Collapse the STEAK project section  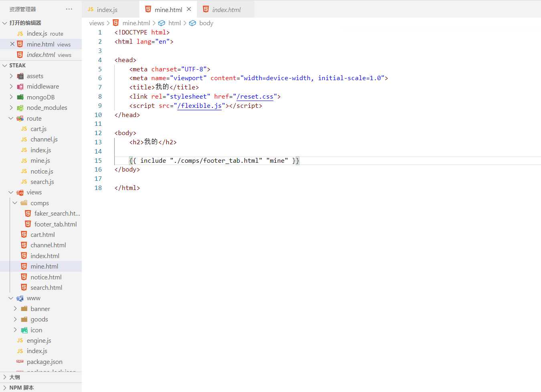point(5,65)
